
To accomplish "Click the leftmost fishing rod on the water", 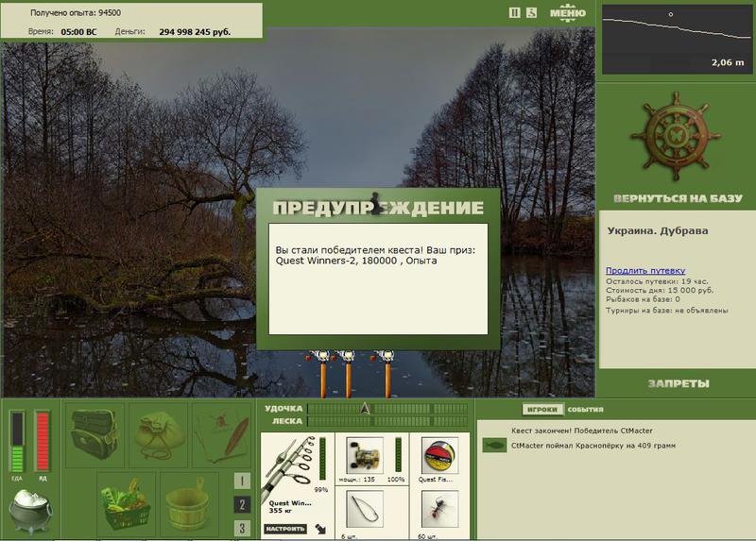I will tap(323, 374).
